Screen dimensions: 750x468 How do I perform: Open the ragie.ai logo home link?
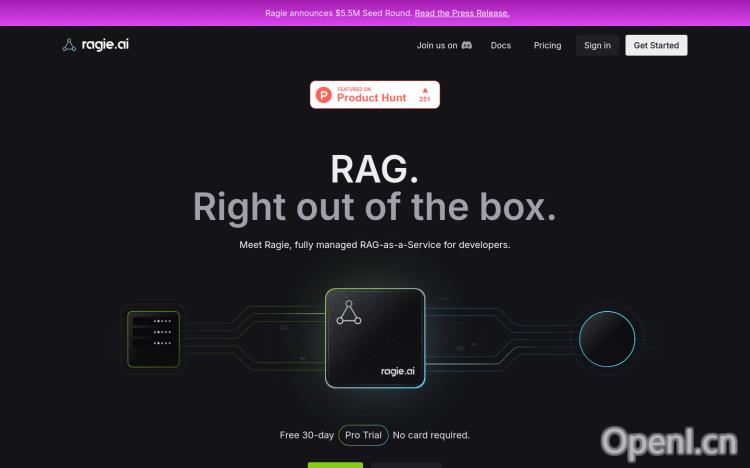(x=96, y=45)
